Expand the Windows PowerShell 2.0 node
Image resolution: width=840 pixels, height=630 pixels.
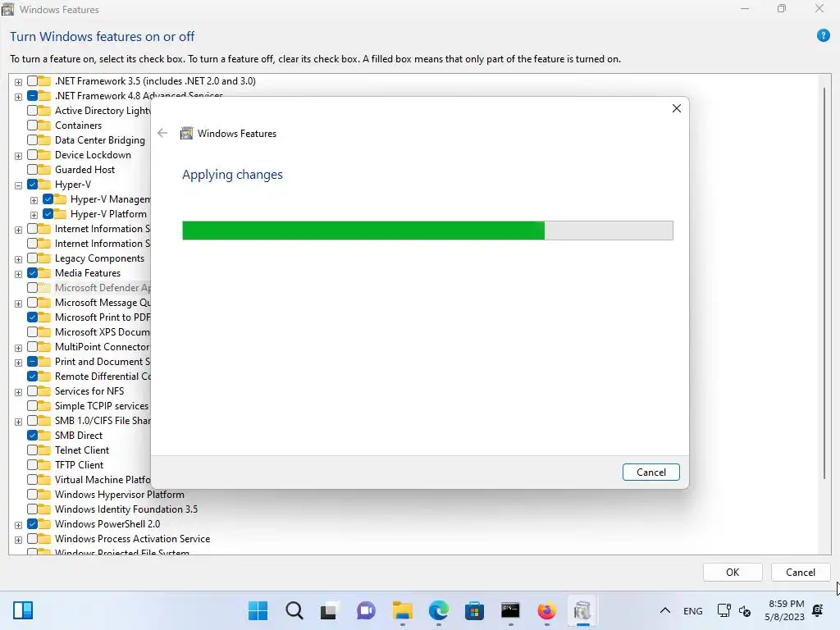click(x=18, y=525)
